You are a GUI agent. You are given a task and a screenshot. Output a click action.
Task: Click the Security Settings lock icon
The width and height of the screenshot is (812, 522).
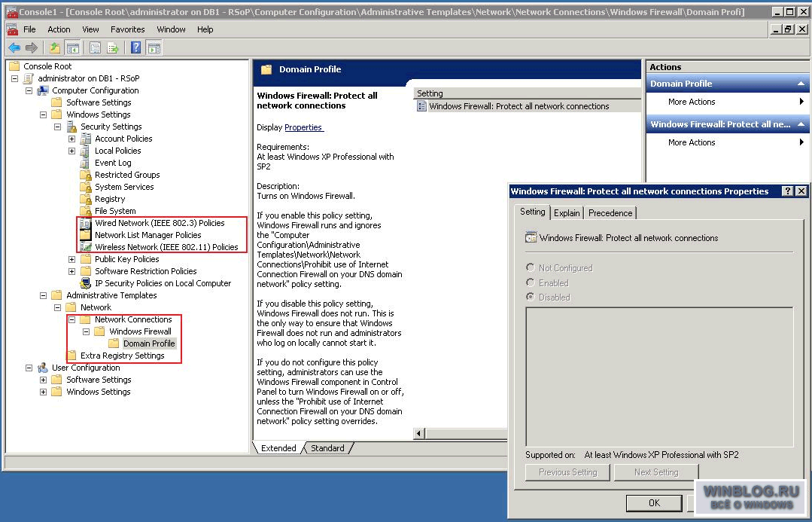coord(71,127)
